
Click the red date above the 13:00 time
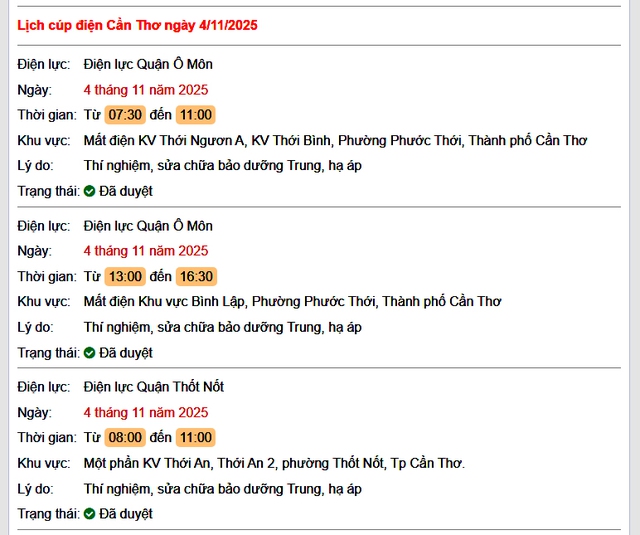point(146,251)
